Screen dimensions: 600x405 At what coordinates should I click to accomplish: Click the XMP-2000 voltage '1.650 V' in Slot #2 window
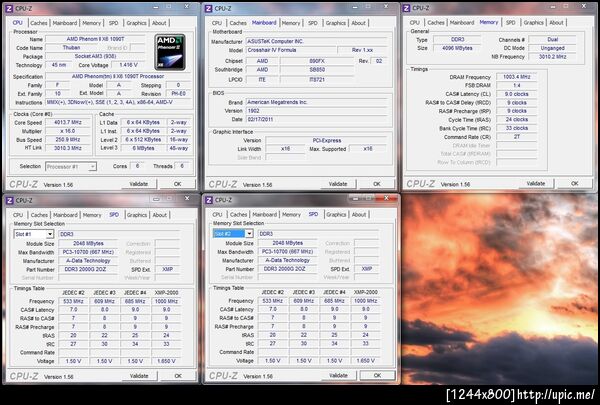[x=366, y=361]
